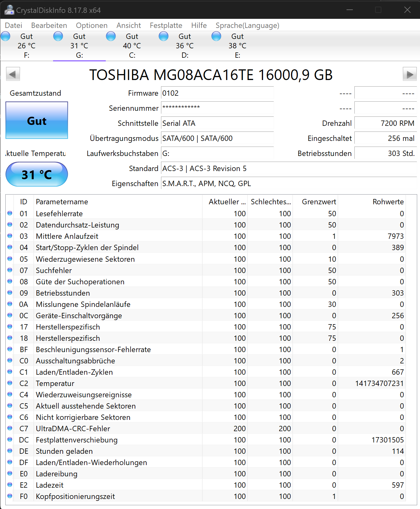
Task: Open the Ansicht menu
Action: click(x=129, y=25)
